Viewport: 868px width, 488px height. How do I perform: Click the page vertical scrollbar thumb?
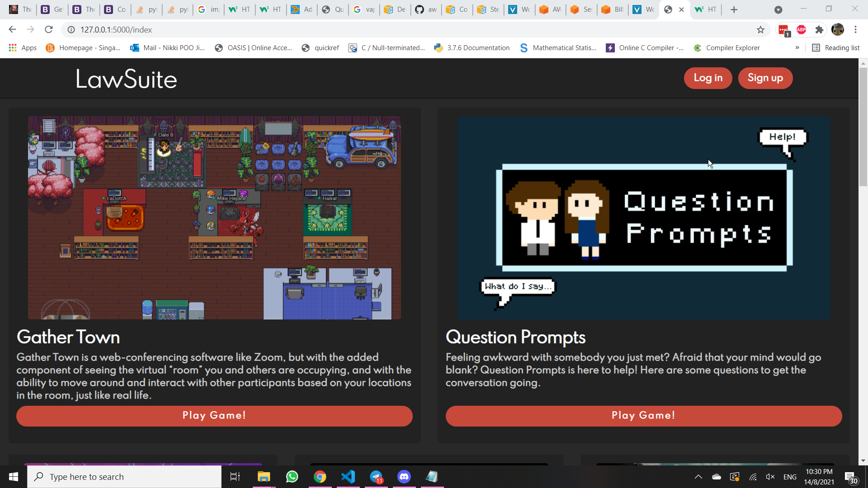863,127
